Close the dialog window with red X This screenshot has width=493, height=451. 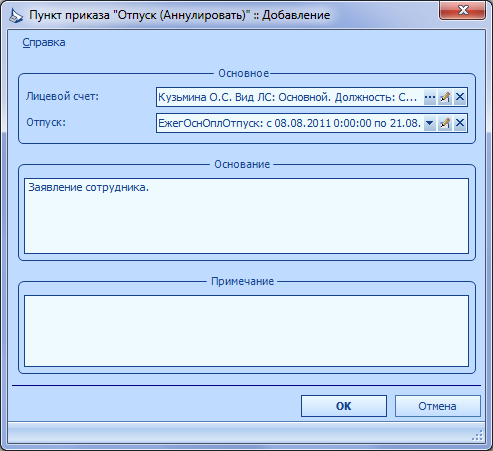click(x=462, y=10)
